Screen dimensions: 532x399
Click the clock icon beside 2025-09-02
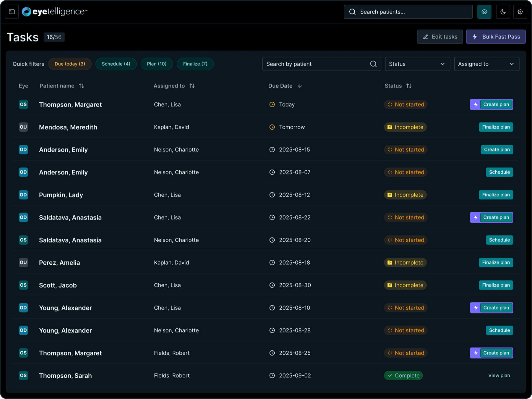pyautogui.click(x=272, y=376)
